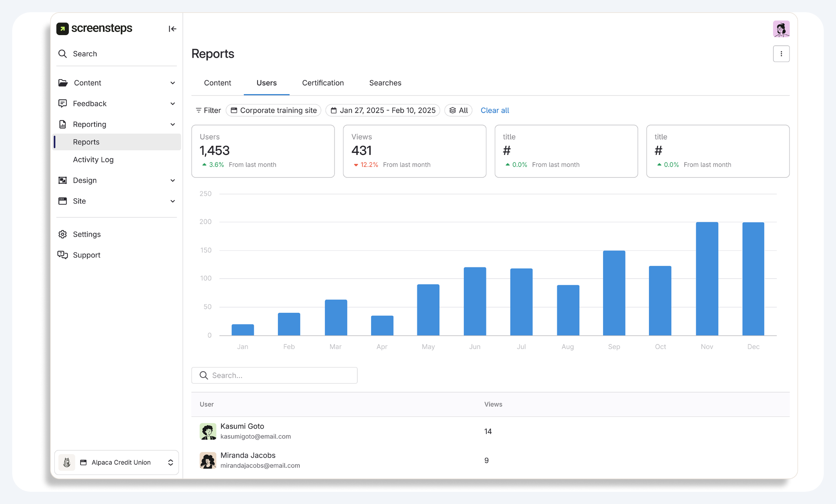Click the Settings gear icon

pos(62,234)
